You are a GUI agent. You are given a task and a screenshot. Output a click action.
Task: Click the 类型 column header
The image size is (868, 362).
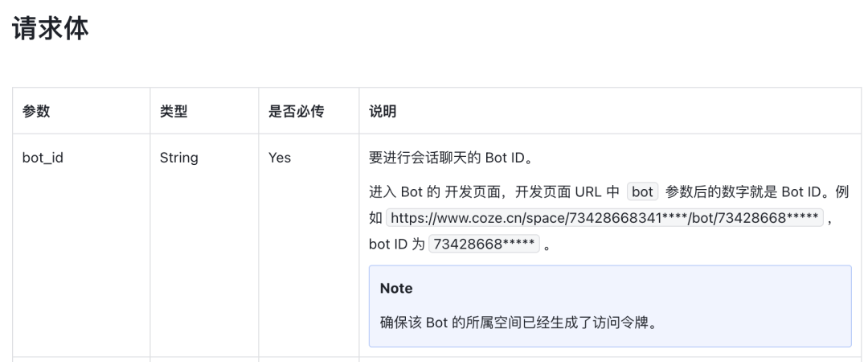coord(174,111)
